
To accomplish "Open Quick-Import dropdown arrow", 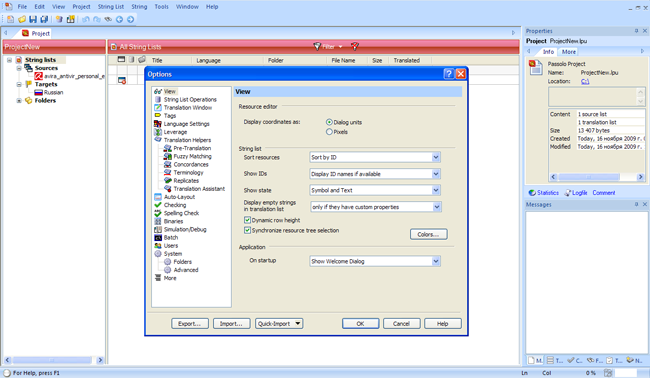I will pyautogui.click(x=298, y=323).
